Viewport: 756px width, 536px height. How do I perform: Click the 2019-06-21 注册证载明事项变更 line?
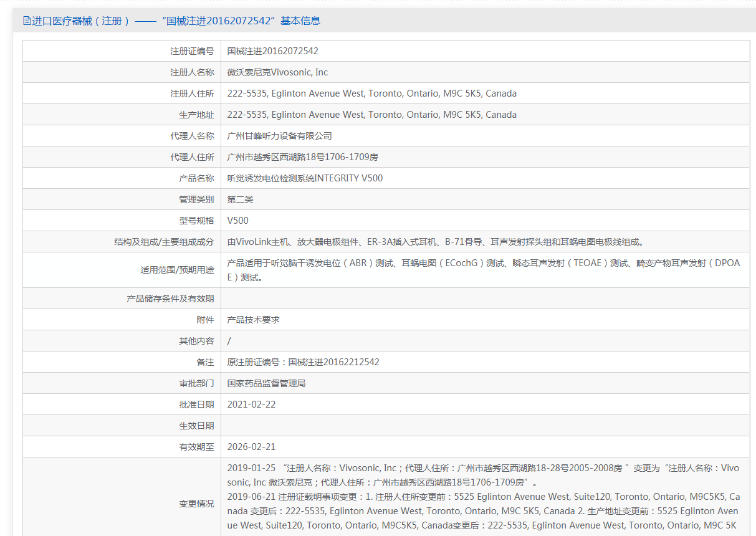[484, 497]
